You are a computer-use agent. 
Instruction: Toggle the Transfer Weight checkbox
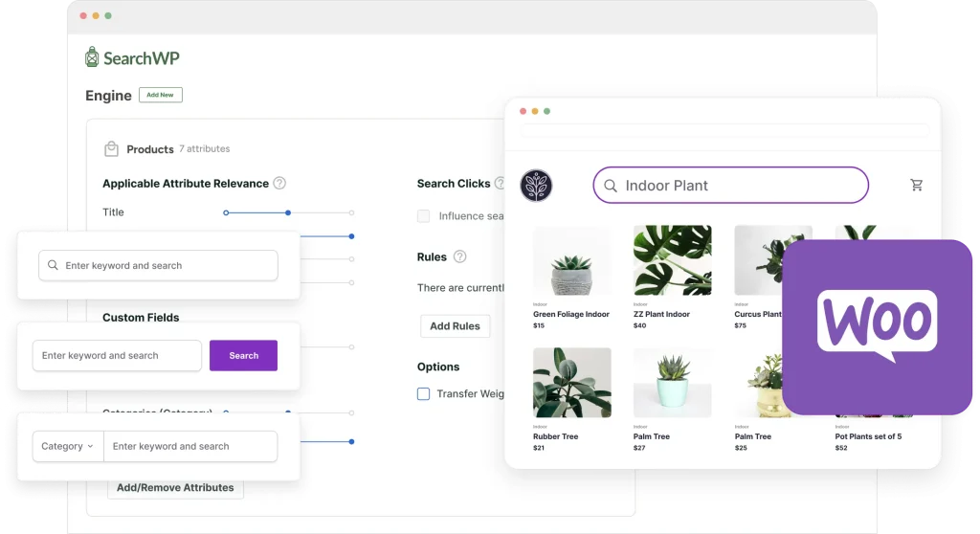(x=423, y=394)
